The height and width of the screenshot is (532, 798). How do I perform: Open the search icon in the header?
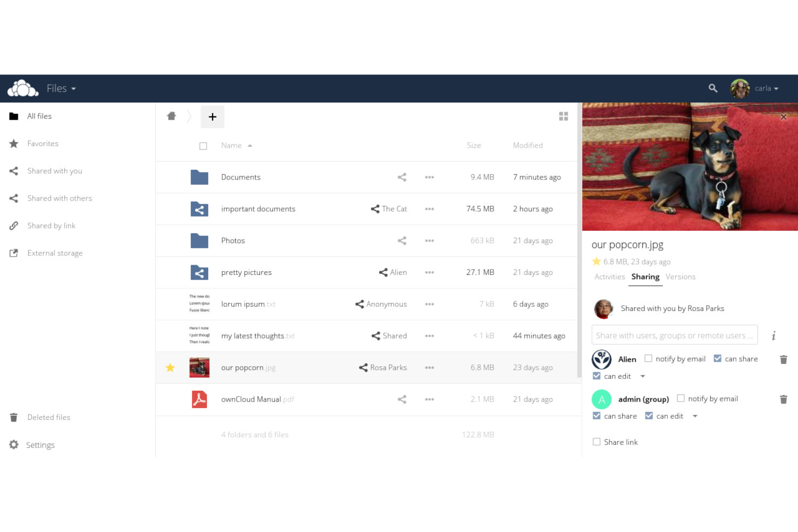(x=713, y=88)
